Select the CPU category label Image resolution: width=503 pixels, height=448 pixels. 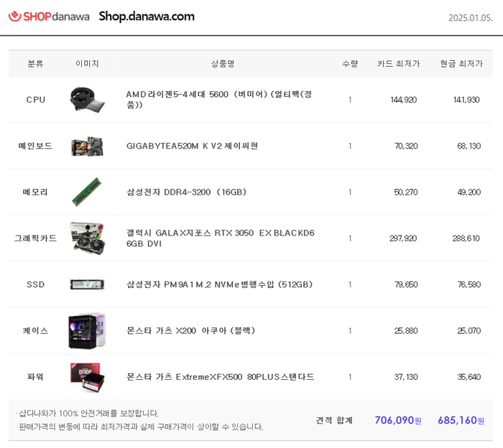pyautogui.click(x=36, y=100)
